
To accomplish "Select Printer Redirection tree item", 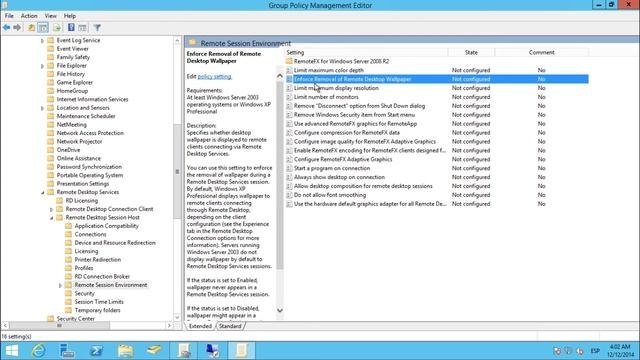I will 98,260.
